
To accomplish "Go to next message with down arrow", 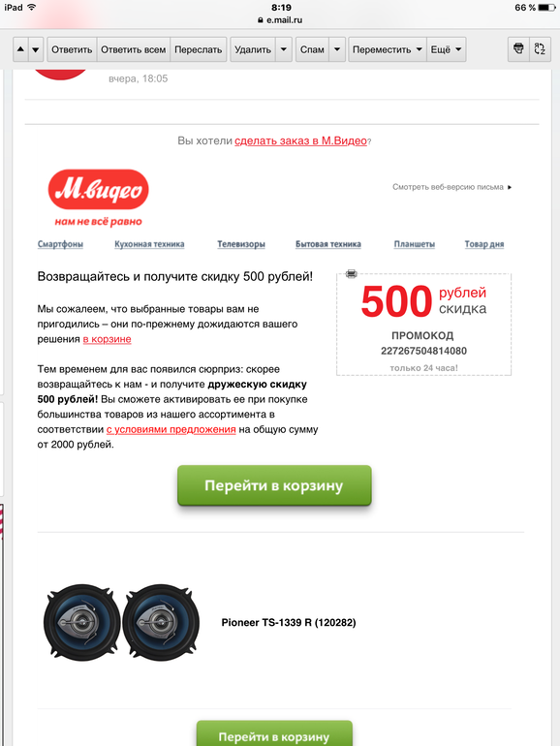I will 36,49.
